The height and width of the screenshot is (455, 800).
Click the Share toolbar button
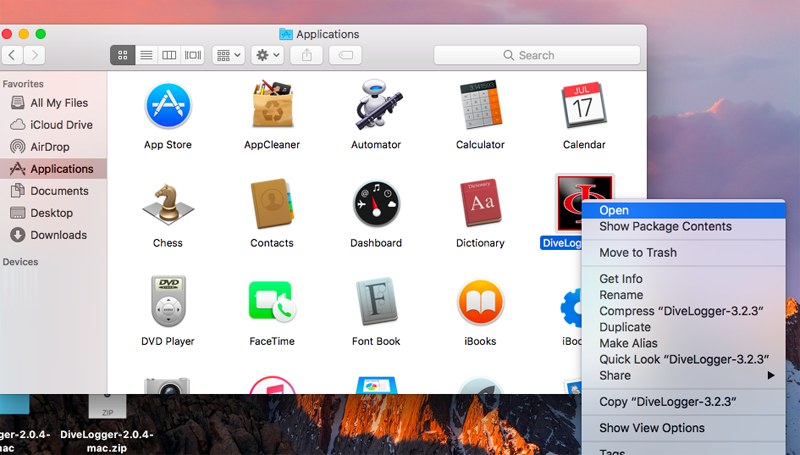(x=307, y=55)
